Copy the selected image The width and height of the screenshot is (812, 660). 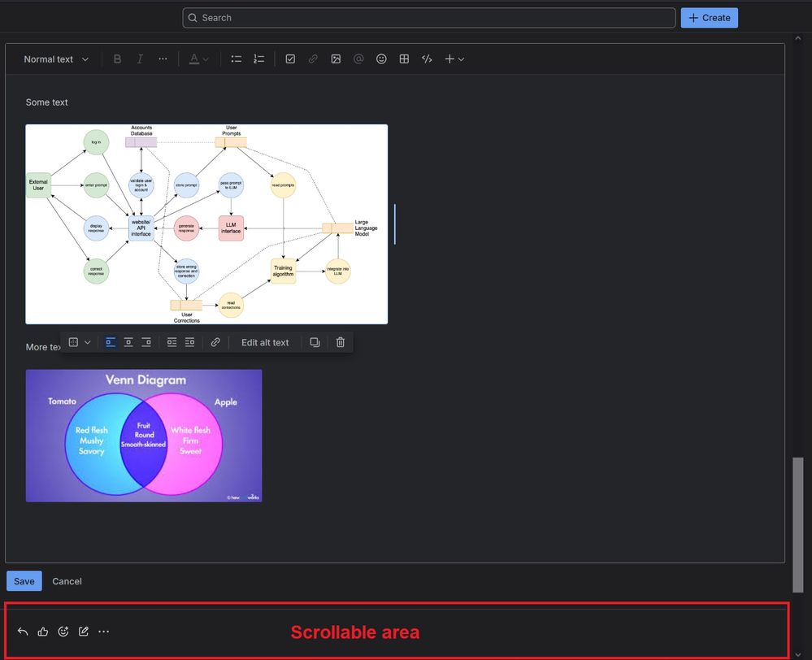(315, 342)
